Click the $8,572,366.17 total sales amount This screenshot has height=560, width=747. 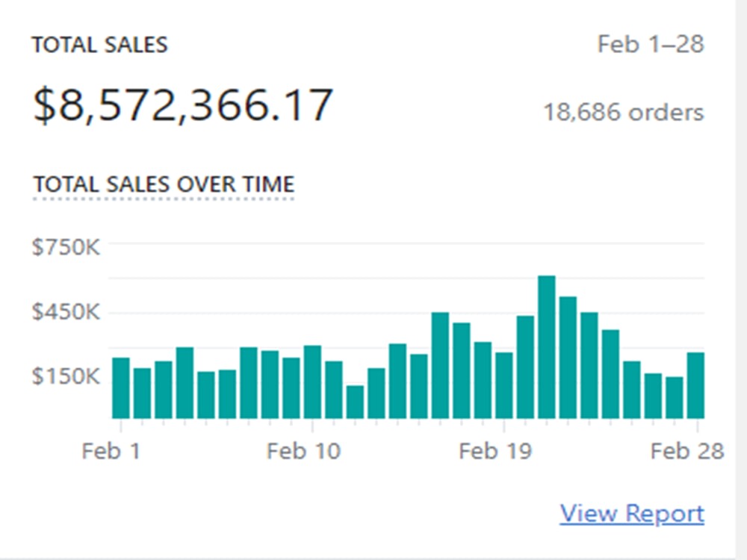point(183,105)
